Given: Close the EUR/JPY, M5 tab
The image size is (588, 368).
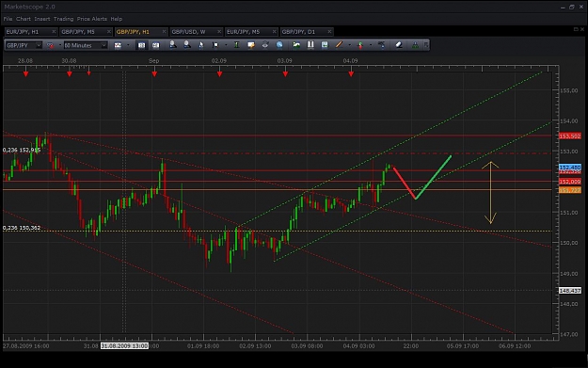Looking at the screenshot, I should [x=274, y=32].
